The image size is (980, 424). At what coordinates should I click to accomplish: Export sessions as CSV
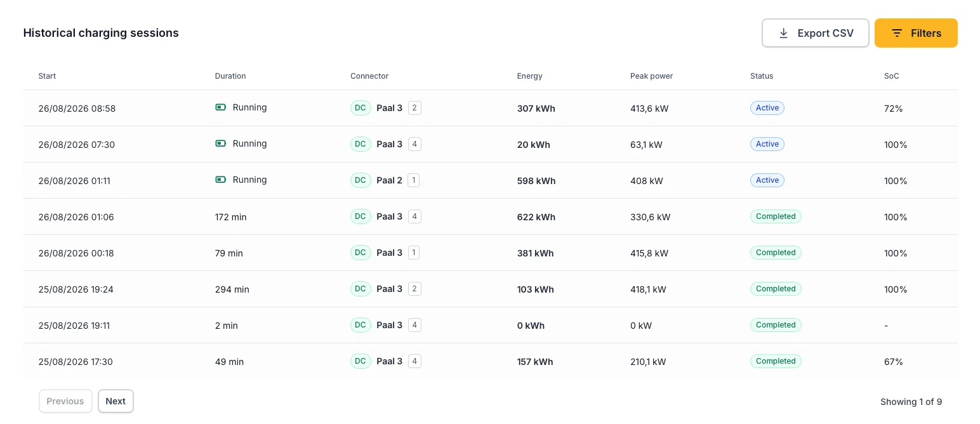click(x=816, y=33)
